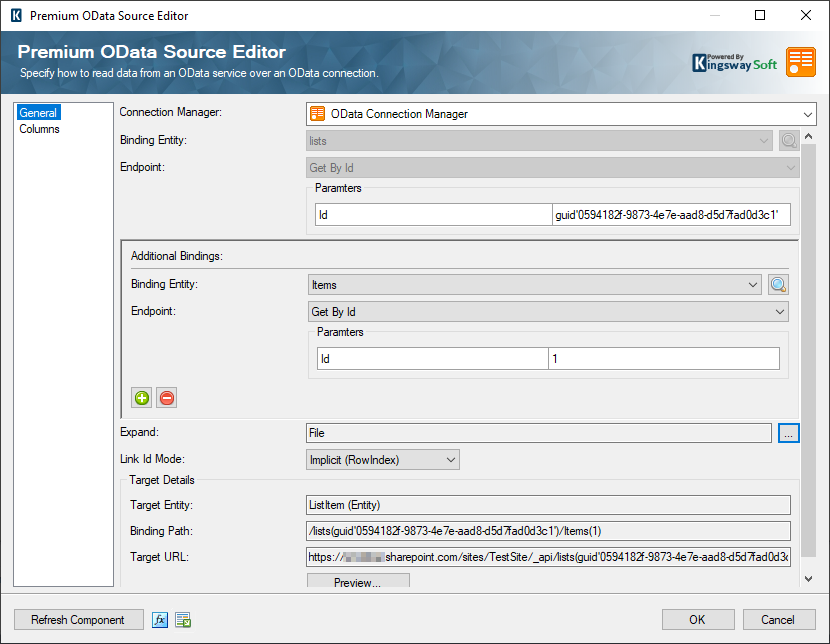Open the Link Id Mode dropdown
The width and height of the screenshot is (830, 644).
tap(382, 460)
